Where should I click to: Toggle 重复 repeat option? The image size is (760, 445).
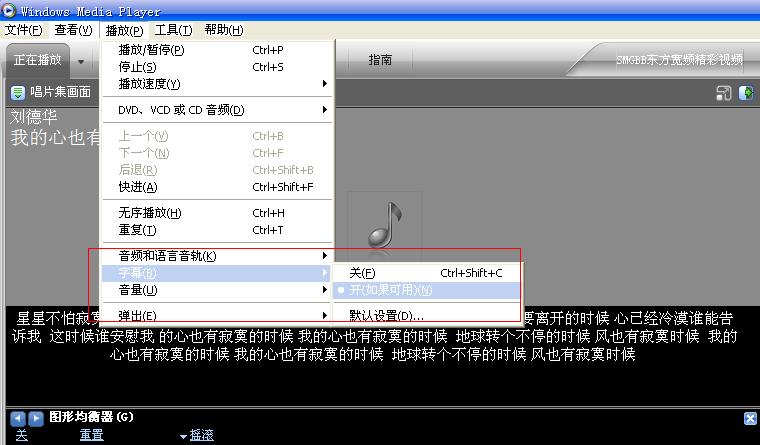[x=217, y=230]
